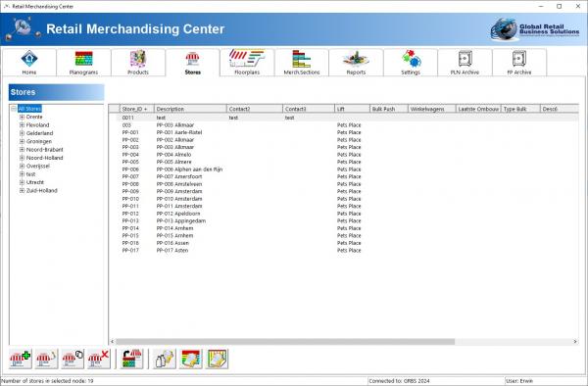Open the Reports tab

[356, 63]
